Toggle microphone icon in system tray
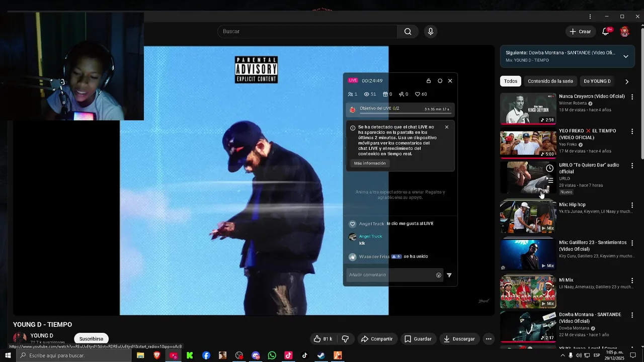 [x=571, y=355]
